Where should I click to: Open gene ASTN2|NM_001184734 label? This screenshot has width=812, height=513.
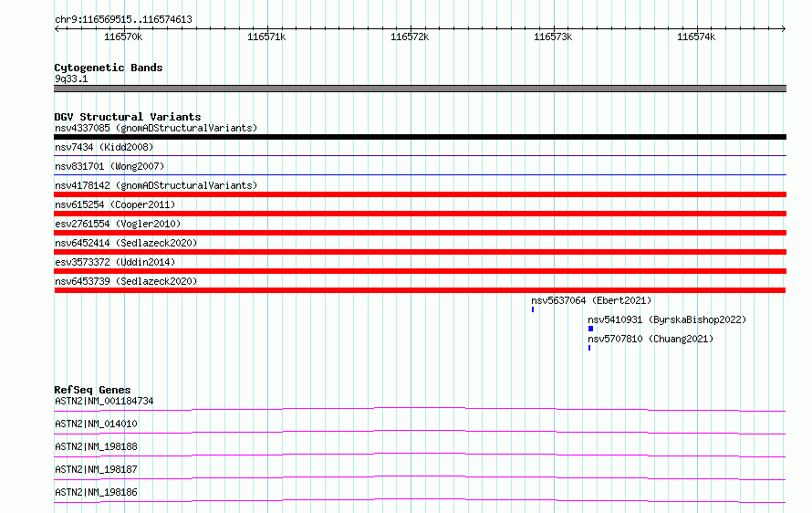pyautogui.click(x=104, y=401)
